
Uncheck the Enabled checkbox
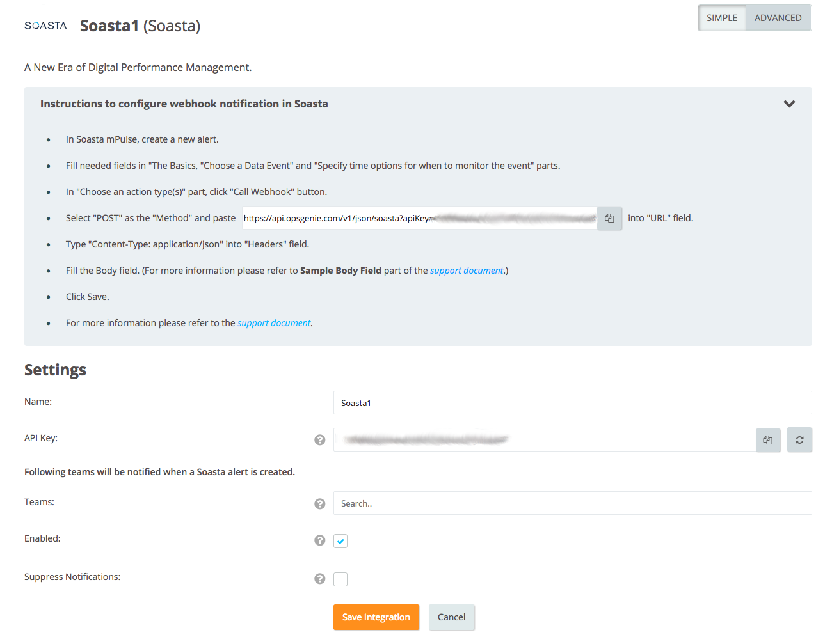(x=340, y=541)
